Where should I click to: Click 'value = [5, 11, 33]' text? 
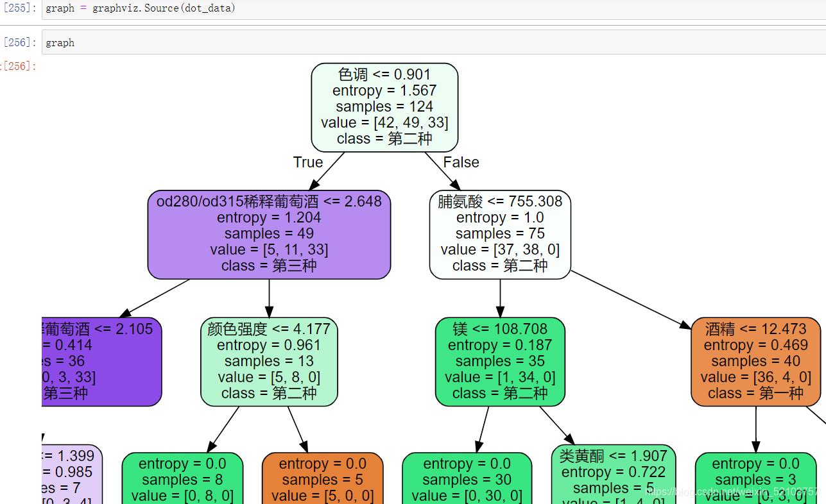click(x=269, y=249)
